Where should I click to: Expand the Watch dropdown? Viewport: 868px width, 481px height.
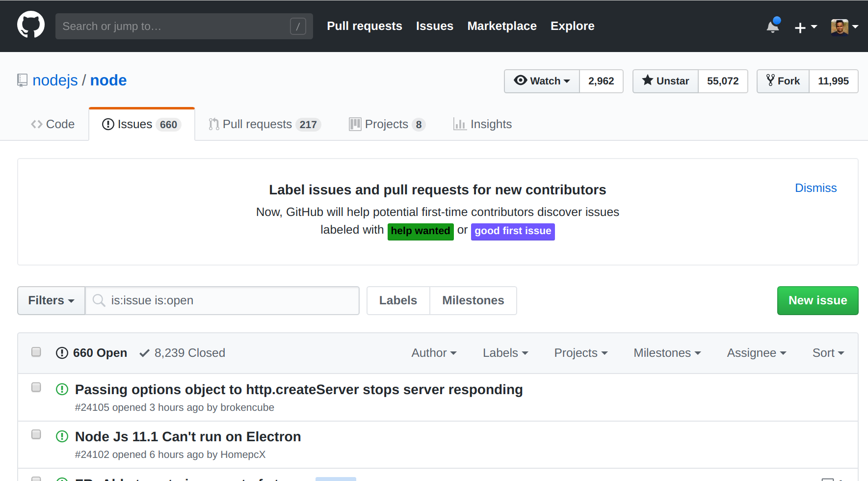click(542, 81)
